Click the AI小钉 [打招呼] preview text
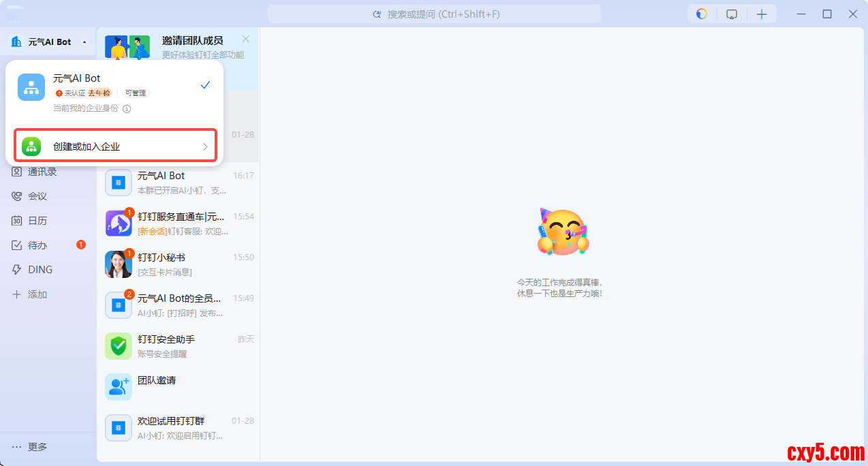 181,313
